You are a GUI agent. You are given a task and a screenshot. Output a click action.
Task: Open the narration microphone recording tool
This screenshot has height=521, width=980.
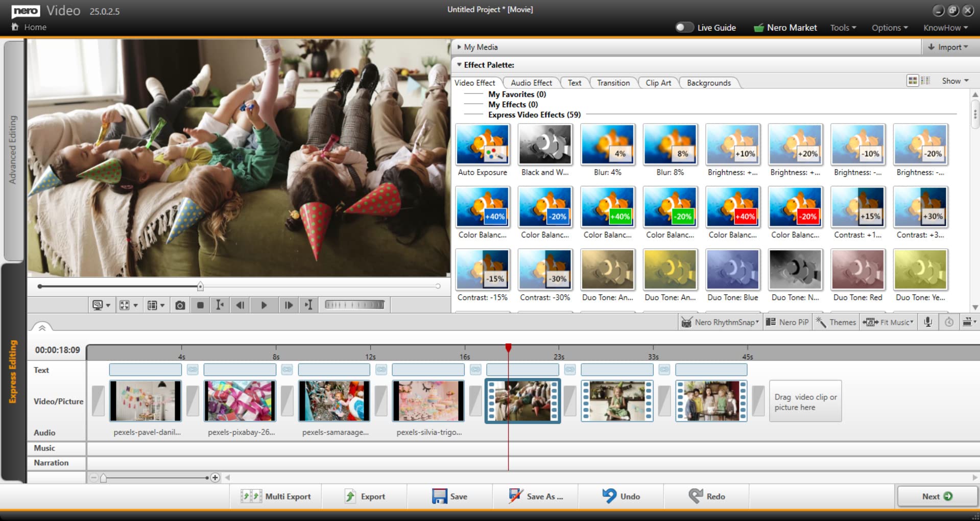927,322
